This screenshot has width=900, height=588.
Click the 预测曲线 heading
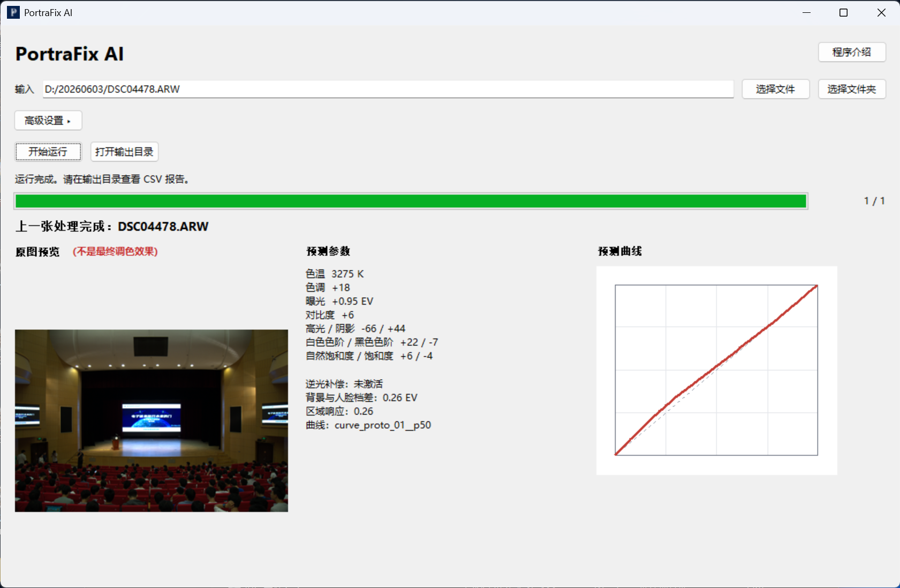620,251
